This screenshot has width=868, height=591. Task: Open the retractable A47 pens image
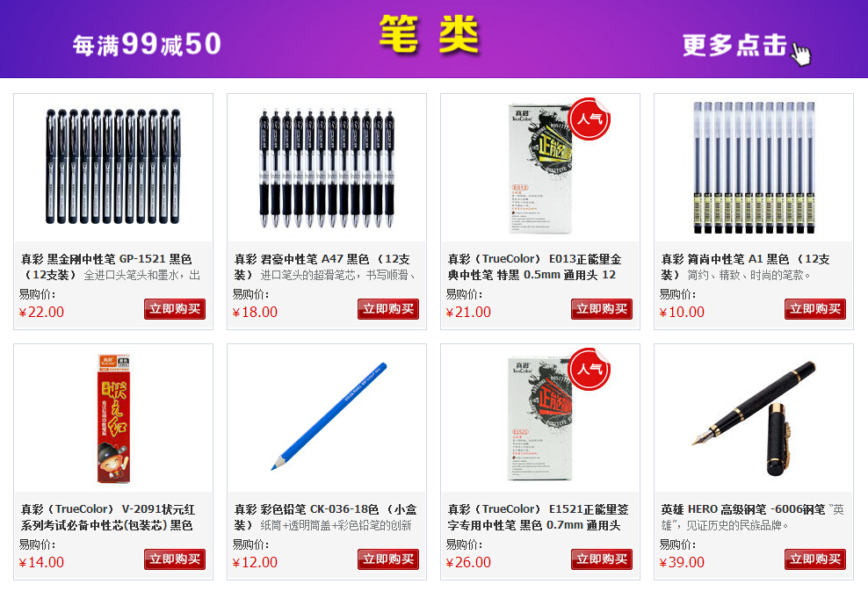click(327, 169)
